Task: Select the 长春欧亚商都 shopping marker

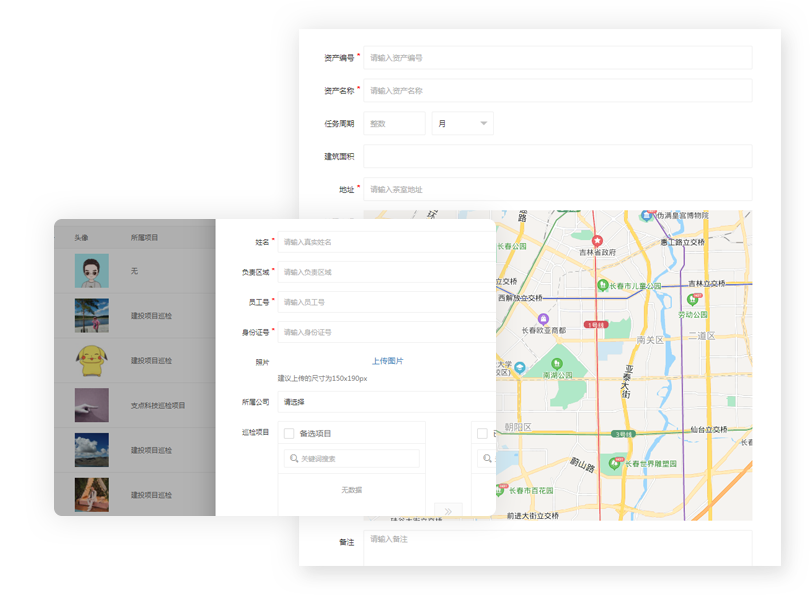Action: [x=543, y=319]
